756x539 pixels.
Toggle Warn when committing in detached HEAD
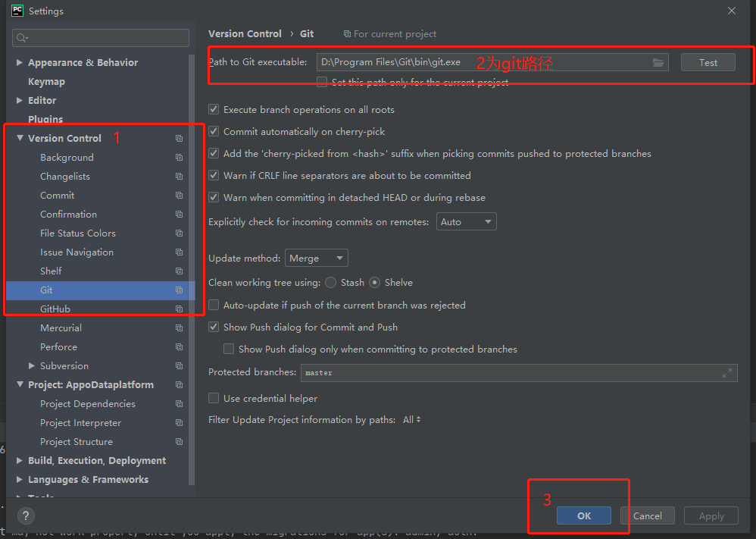click(214, 197)
